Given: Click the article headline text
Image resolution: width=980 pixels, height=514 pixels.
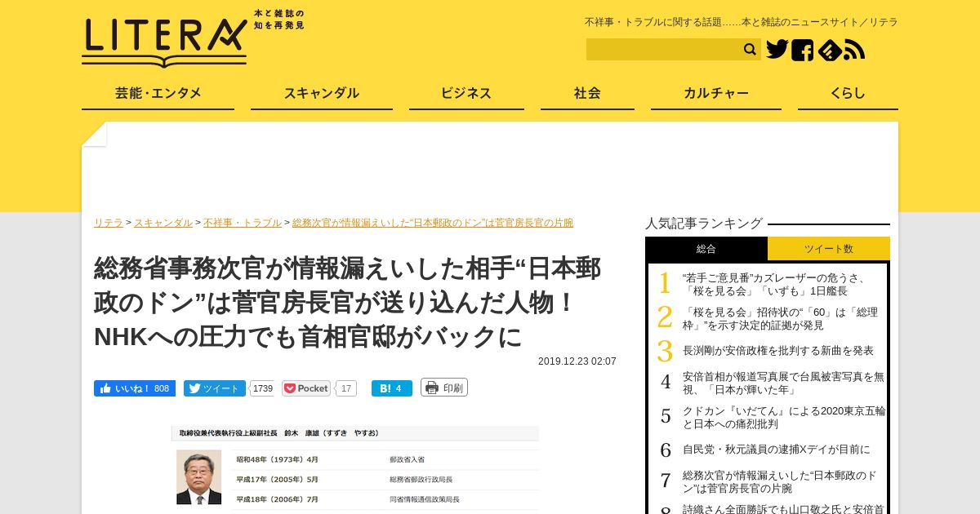Looking at the screenshot, I should click(x=348, y=302).
